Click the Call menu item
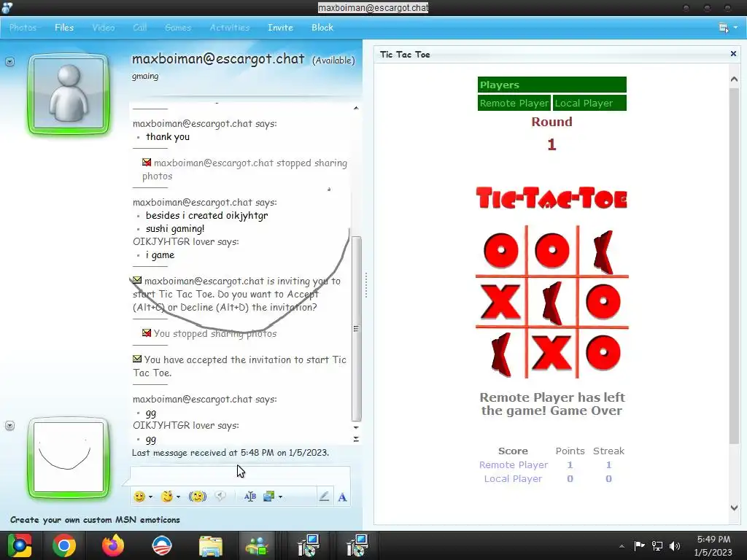 139,28
